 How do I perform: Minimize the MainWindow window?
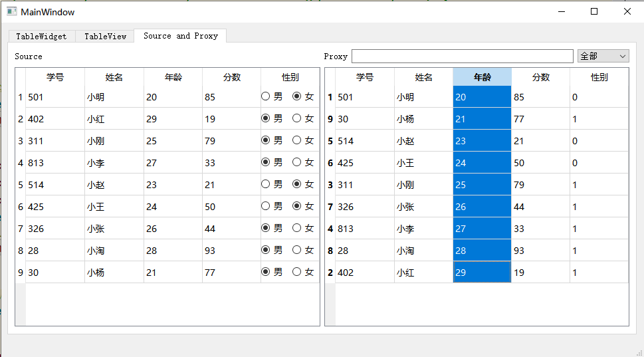point(562,11)
